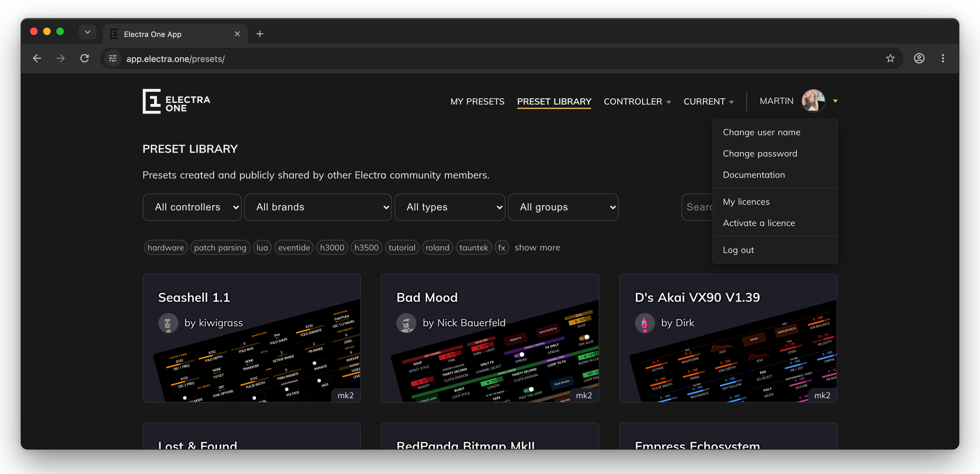Click show more tags link
980x474 pixels.
coord(537,248)
